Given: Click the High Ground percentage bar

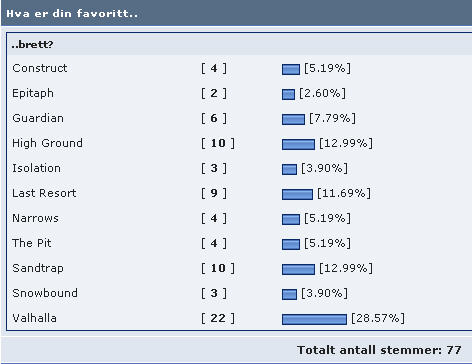Looking at the screenshot, I should pyautogui.click(x=298, y=144).
